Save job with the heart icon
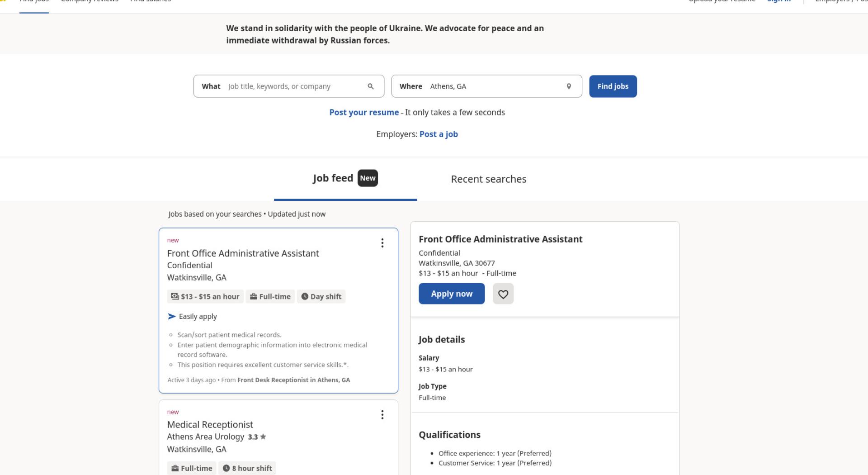The height and width of the screenshot is (475, 868). point(503,294)
